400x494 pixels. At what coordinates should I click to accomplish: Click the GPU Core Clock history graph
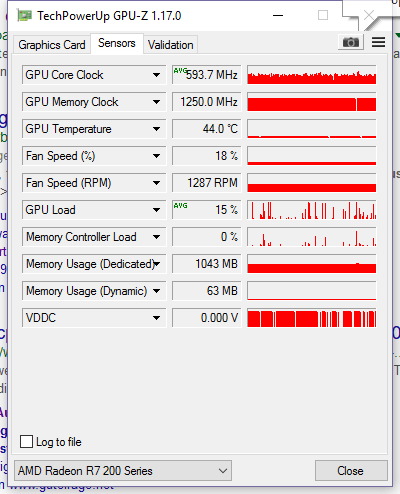pos(312,75)
